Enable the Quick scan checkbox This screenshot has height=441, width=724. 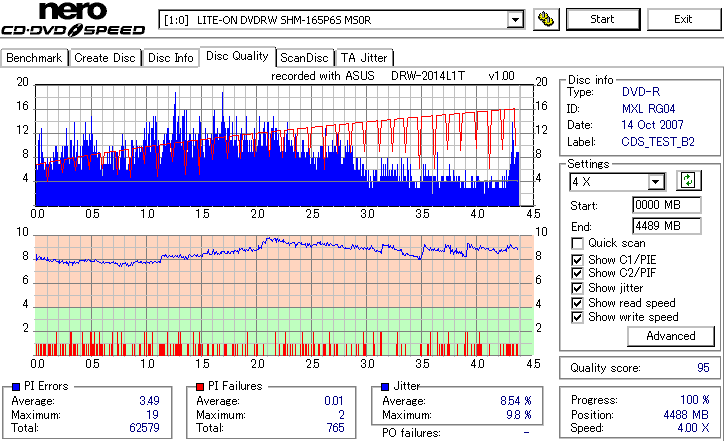[577, 243]
